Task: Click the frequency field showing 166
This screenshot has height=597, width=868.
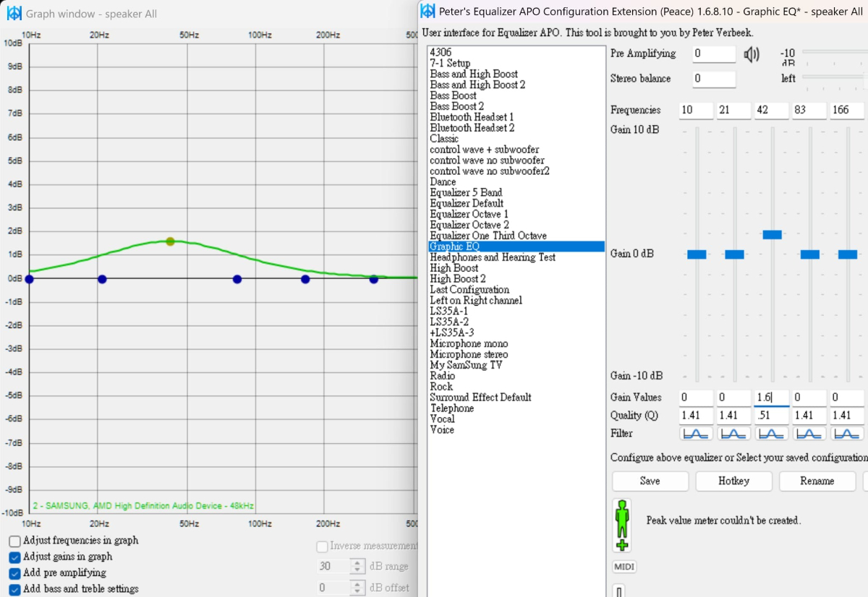Action: pyautogui.click(x=847, y=111)
